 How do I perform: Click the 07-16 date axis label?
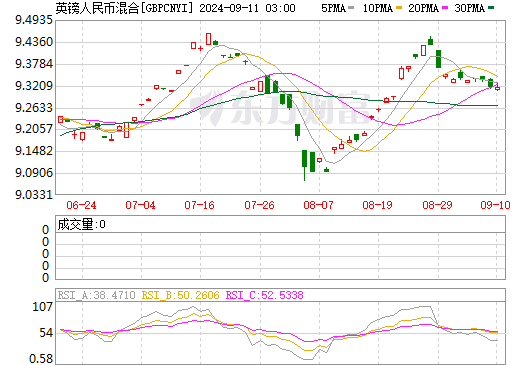point(199,205)
